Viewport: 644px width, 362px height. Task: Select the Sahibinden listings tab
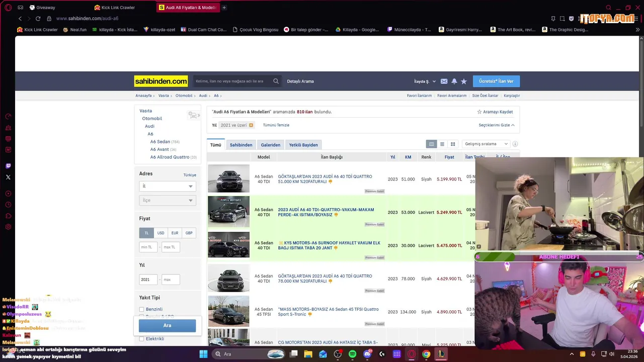coord(241,145)
